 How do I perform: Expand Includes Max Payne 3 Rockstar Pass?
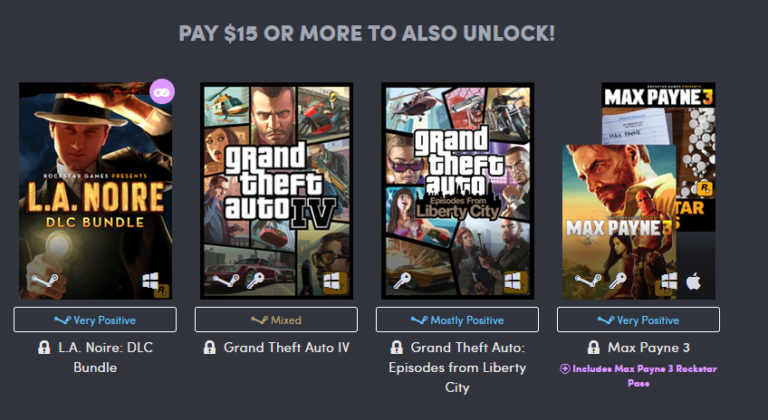(x=638, y=375)
